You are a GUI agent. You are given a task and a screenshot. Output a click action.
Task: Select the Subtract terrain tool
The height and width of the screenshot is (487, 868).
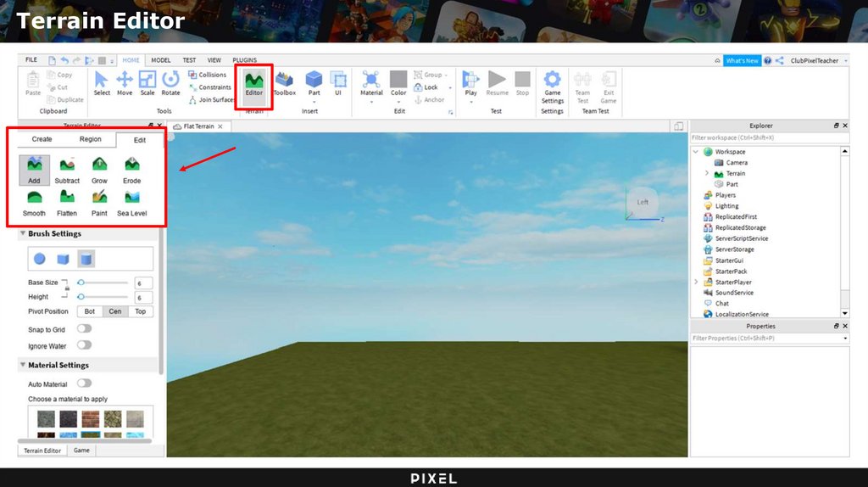pyautogui.click(x=67, y=170)
